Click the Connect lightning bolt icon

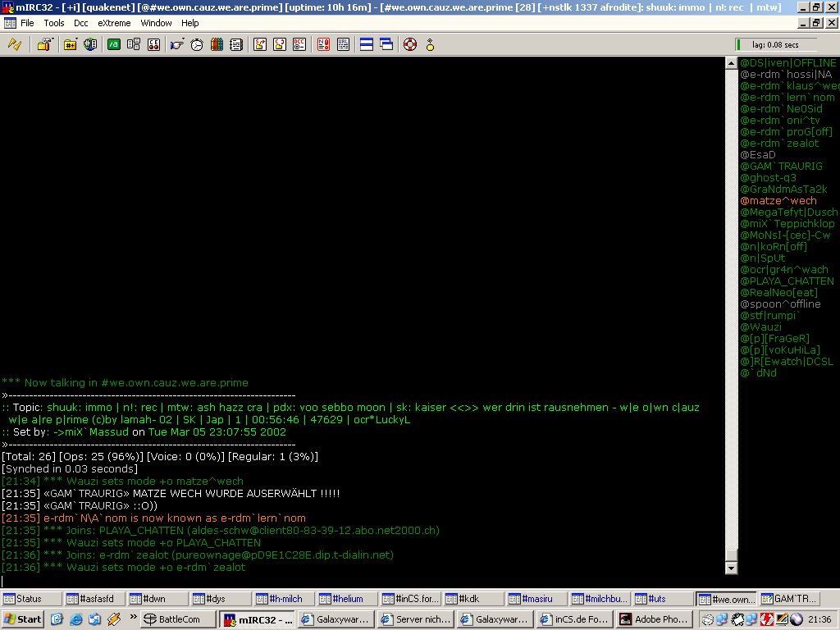coord(14,44)
